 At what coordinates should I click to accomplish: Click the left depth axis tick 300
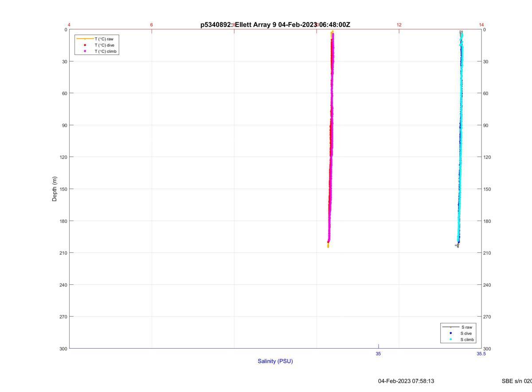point(63,349)
